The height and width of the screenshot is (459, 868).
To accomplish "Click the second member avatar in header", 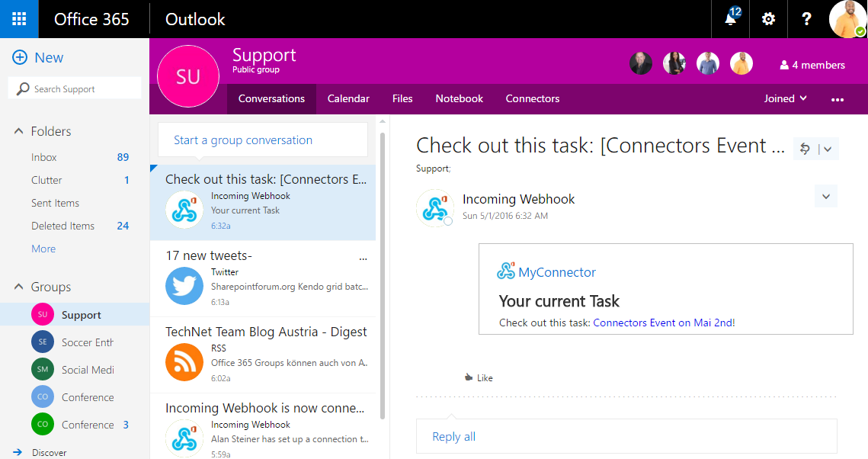I will [x=674, y=63].
